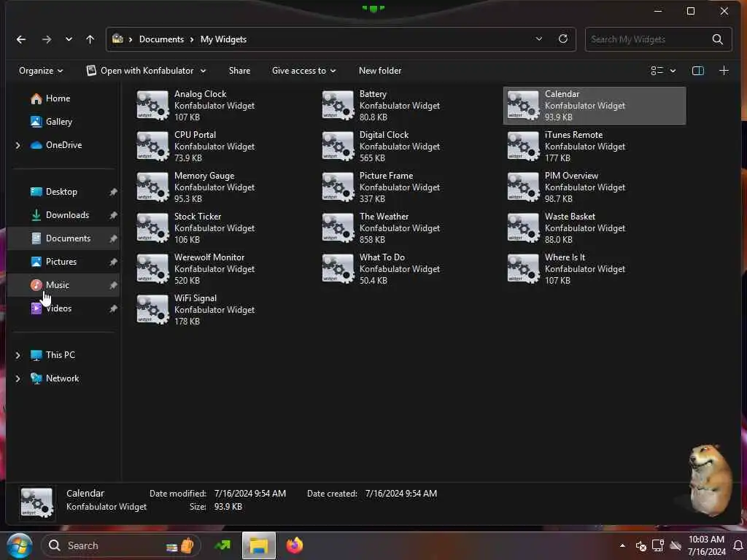747x560 pixels.
Task: Click the plus icon in toolbar
Action: (724, 71)
